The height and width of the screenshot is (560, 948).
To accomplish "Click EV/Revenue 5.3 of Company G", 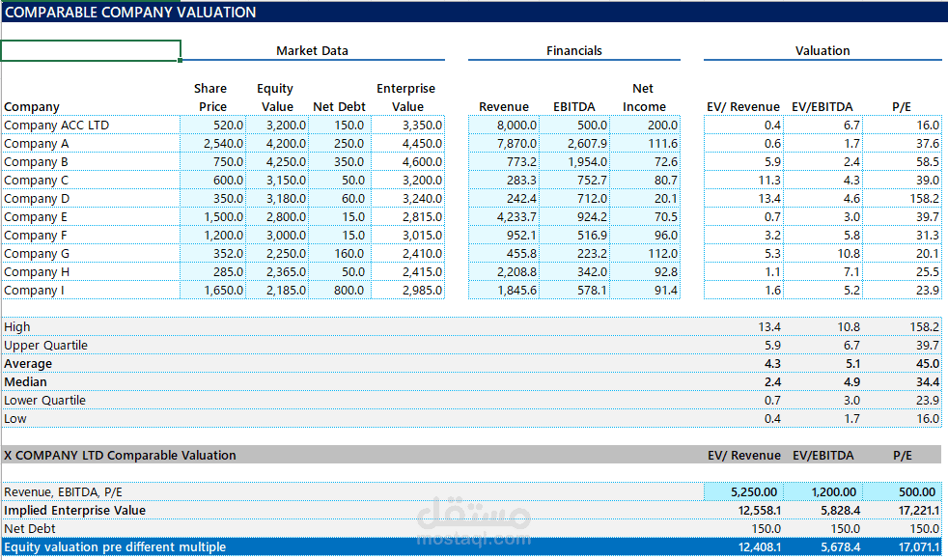I will click(x=743, y=253).
